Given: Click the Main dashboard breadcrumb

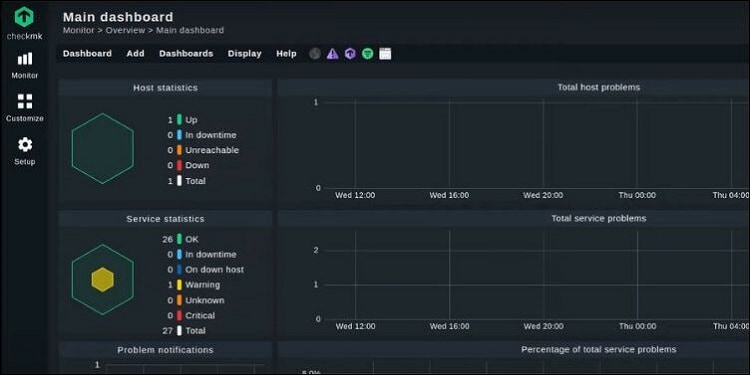Looking at the screenshot, I should tap(190, 30).
